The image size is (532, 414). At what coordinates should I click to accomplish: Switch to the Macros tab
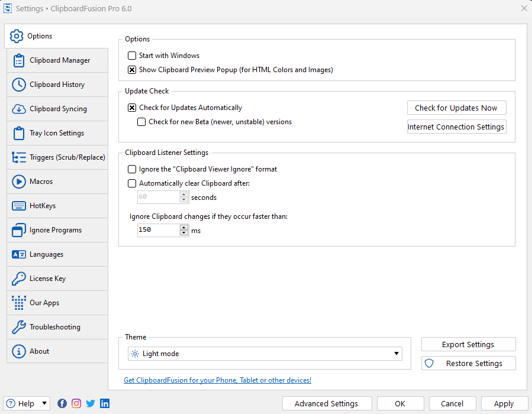[57, 182]
